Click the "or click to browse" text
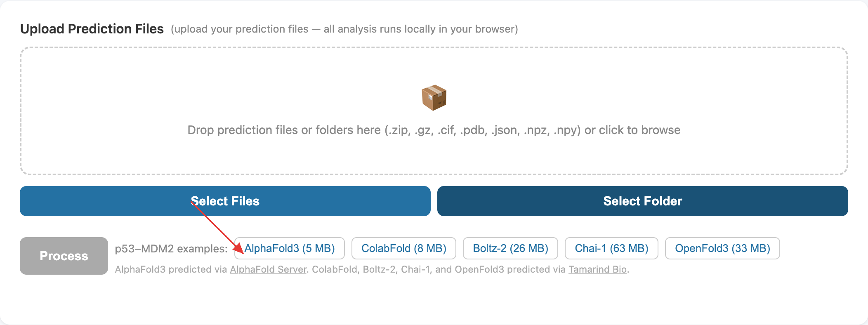This screenshot has height=325, width=868. (632, 130)
